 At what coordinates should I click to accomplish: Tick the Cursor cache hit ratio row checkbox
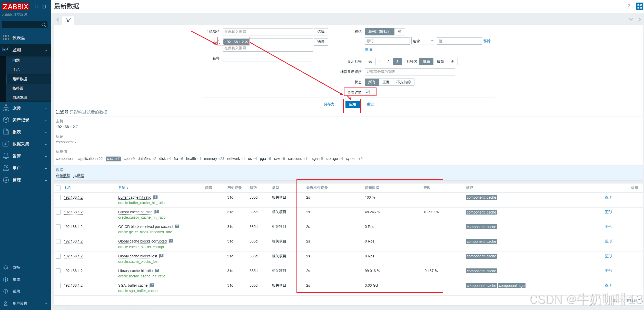click(x=58, y=212)
